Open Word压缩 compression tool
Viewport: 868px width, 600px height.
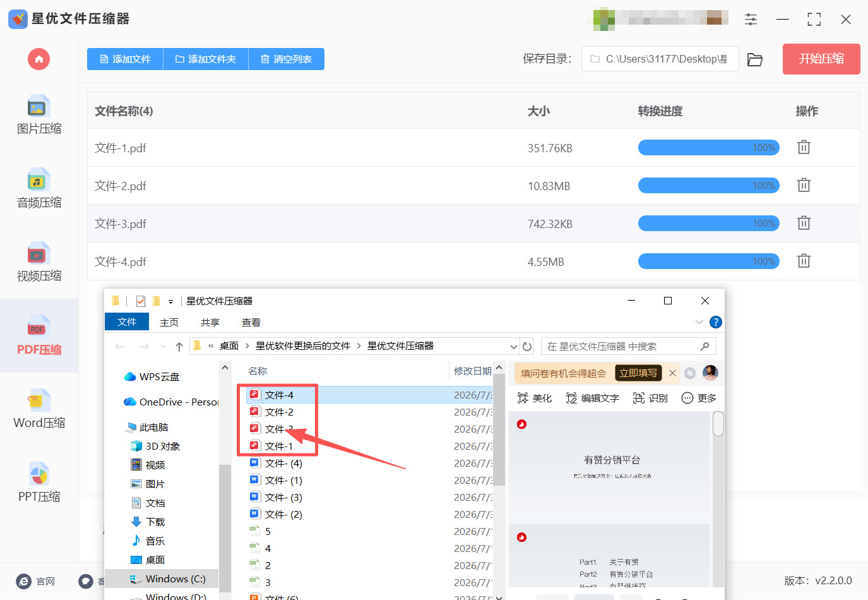[x=39, y=409]
